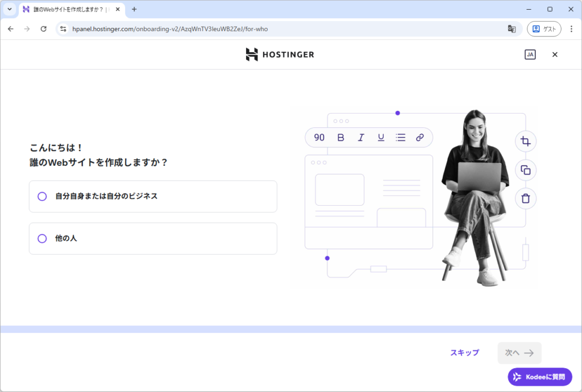Select the 誰のWebサイトを作成しますか browser tab
This screenshot has width=582, height=392.
[68, 9]
